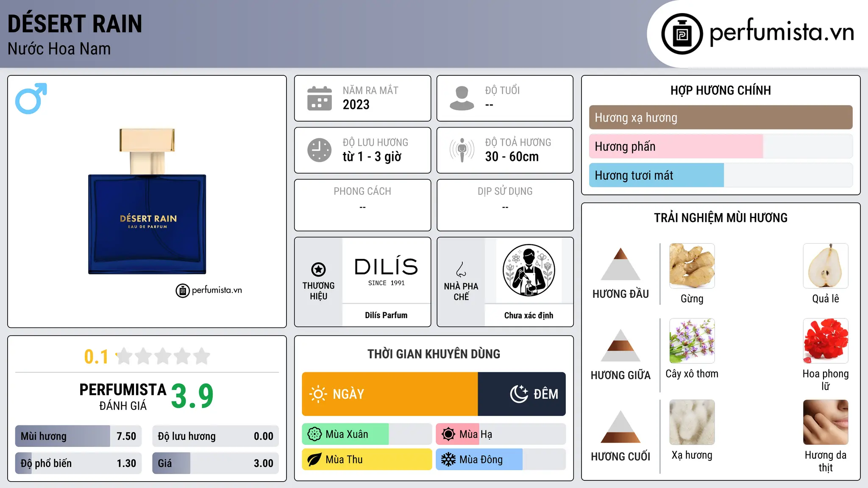Open the perfumista.vn site name in header
The image size is (868, 488).
[x=782, y=33]
